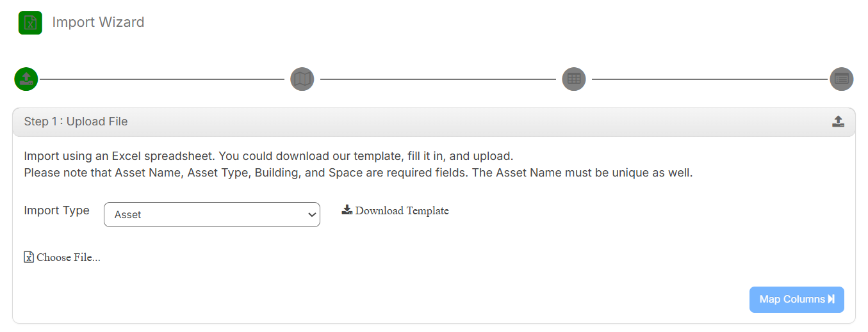Click progress line between upload and map steps
The width and height of the screenshot is (868, 332).
click(x=161, y=79)
